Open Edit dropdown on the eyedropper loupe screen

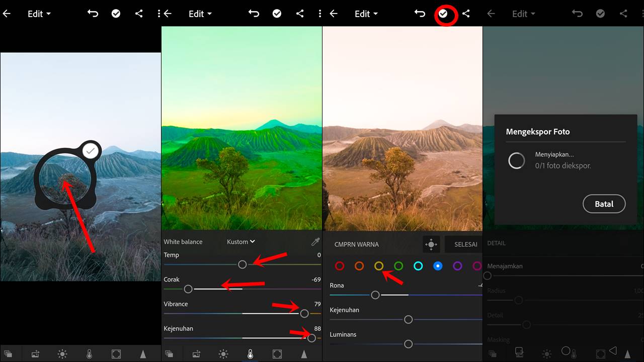click(x=39, y=14)
